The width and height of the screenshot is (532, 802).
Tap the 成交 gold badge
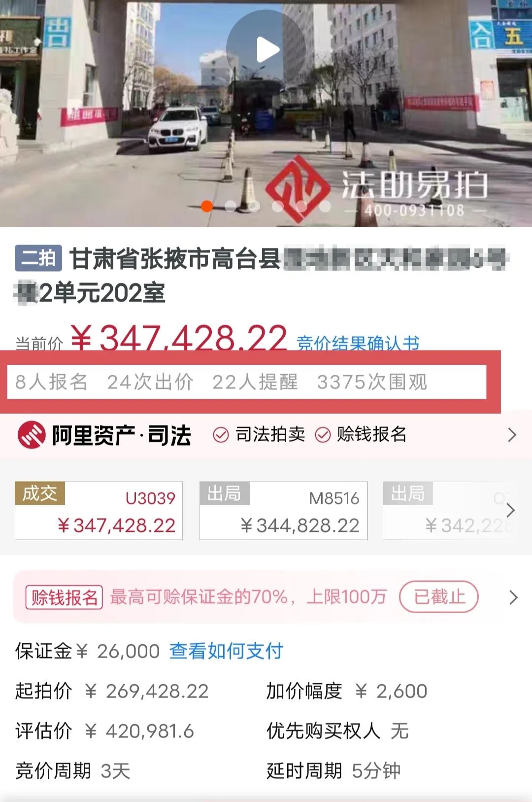[x=40, y=493]
